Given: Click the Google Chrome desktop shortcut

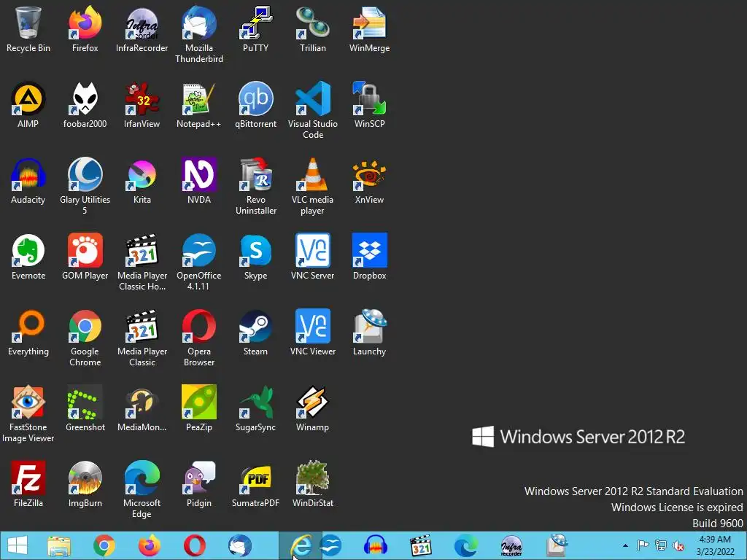Looking at the screenshot, I should [85, 338].
